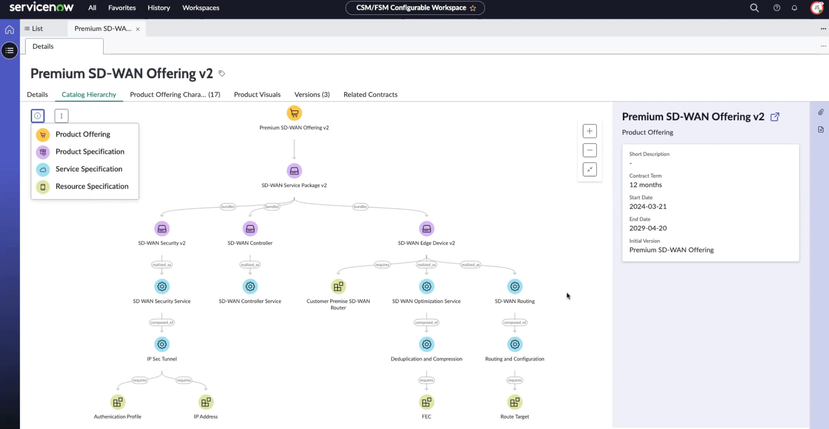Select the Premium SD-WAN Offering v2 cart node

294,113
